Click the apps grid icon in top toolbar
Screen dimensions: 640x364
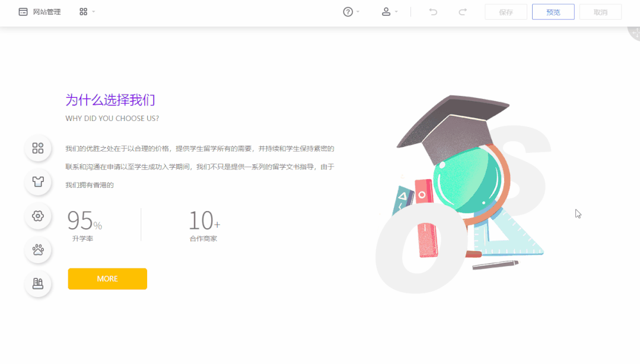tap(82, 11)
